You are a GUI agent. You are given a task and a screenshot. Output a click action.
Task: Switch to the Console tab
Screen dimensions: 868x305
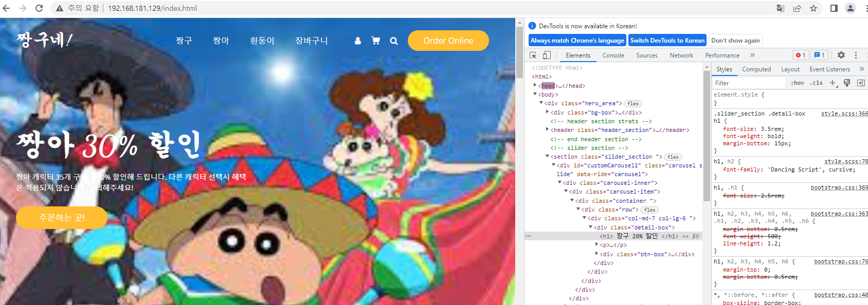point(613,55)
